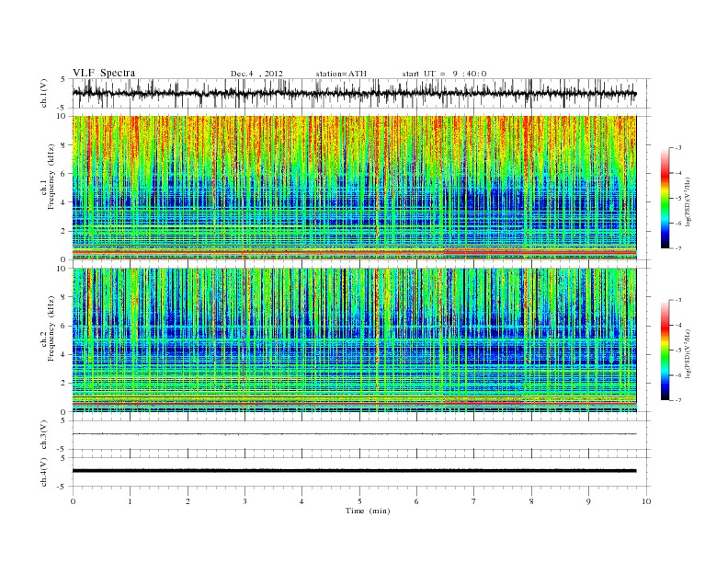Screen dimensions: 728x563
Task: Click the lower colorbar "log(PSD)(V²/Hz)" label
Action: click(x=689, y=354)
